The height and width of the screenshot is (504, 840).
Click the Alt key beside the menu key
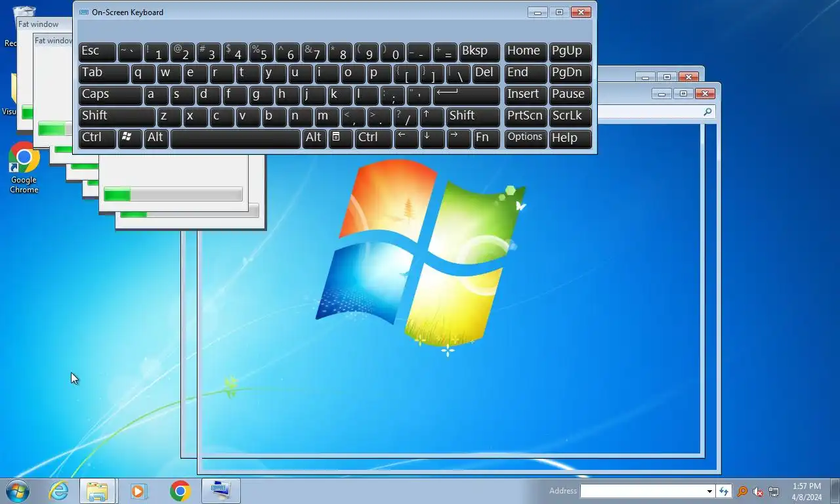(x=314, y=138)
